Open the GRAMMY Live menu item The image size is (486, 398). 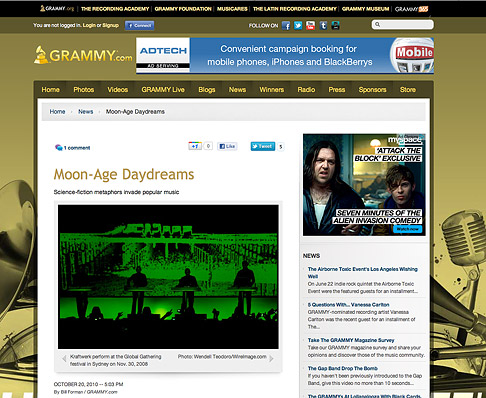(163, 90)
